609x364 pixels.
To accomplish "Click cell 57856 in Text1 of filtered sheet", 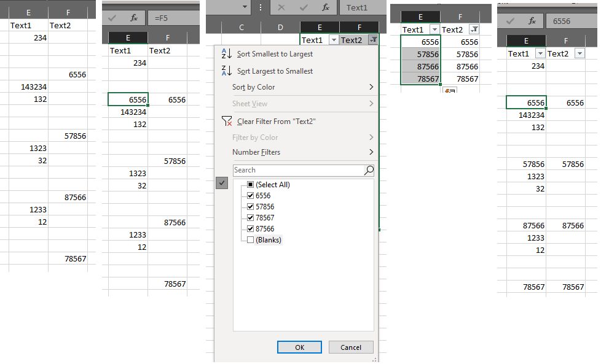I will 420,54.
